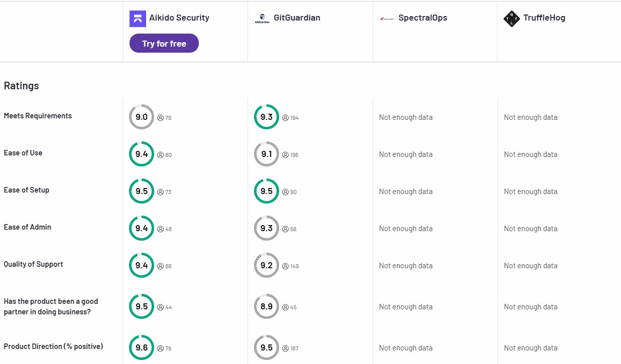Click the reviewer icon beside GitGuardian's 90 count
The height and width of the screenshot is (364, 621).
(286, 192)
